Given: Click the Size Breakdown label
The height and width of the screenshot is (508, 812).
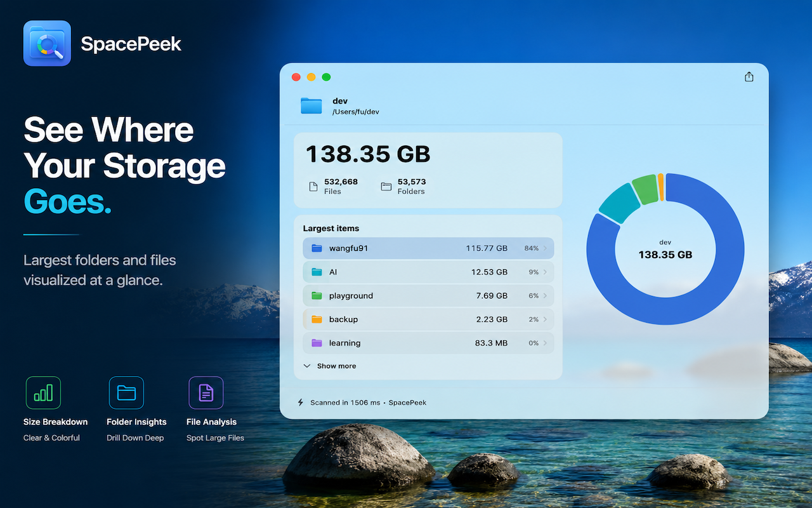Looking at the screenshot, I should coord(55,422).
